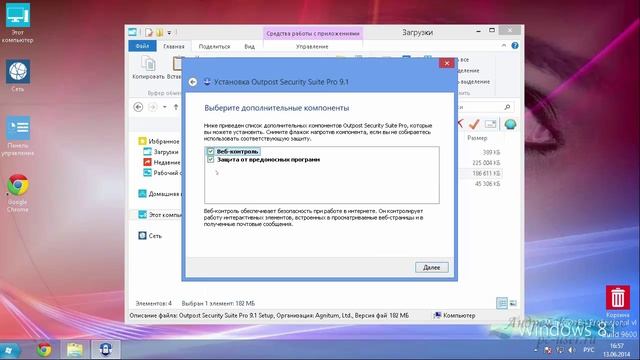
Task: Select Избранное in navigation pane
Action: point(159,141)
